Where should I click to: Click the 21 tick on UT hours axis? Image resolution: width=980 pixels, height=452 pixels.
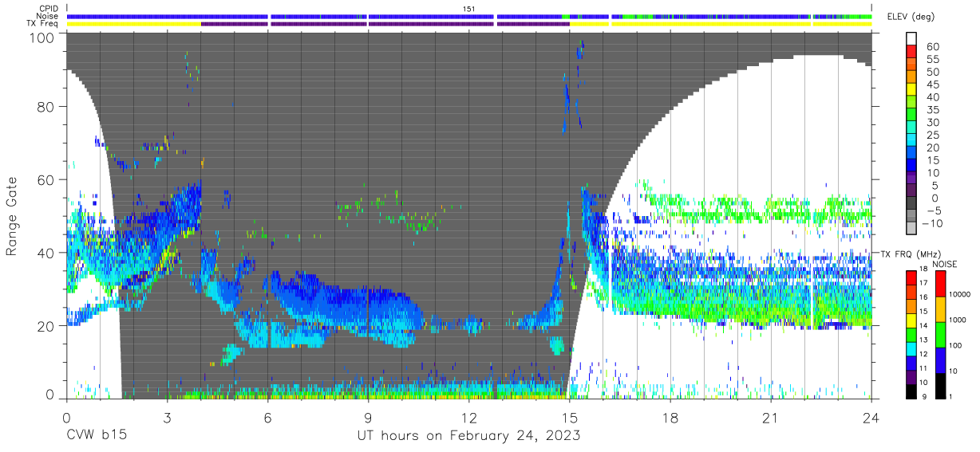770,418
